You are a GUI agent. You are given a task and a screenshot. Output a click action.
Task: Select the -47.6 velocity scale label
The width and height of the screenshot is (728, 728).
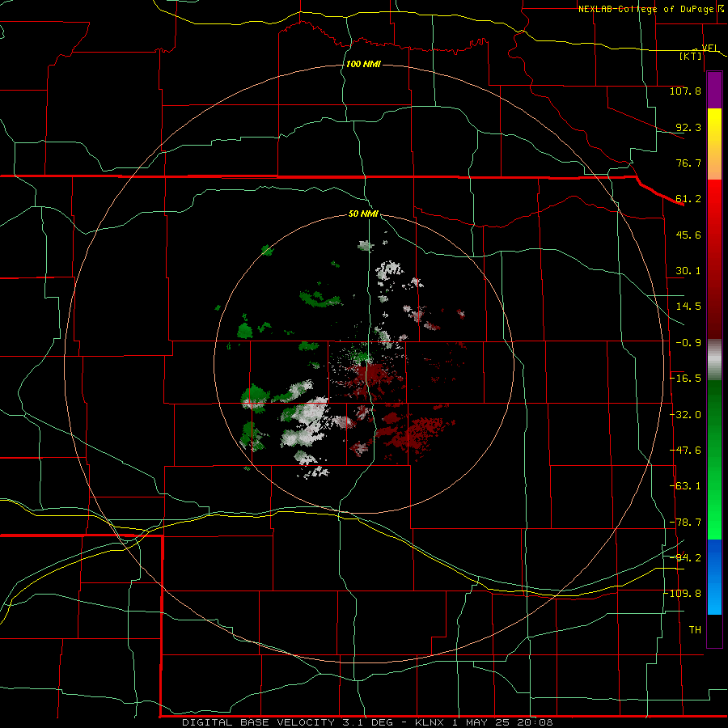click(x=685, y=451)
